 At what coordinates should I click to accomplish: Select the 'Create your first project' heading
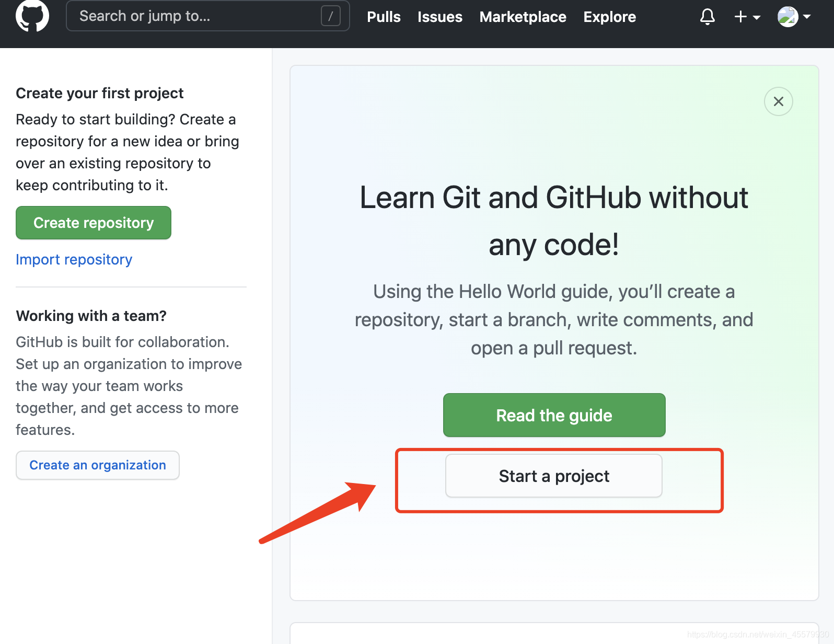pos(100,93)
